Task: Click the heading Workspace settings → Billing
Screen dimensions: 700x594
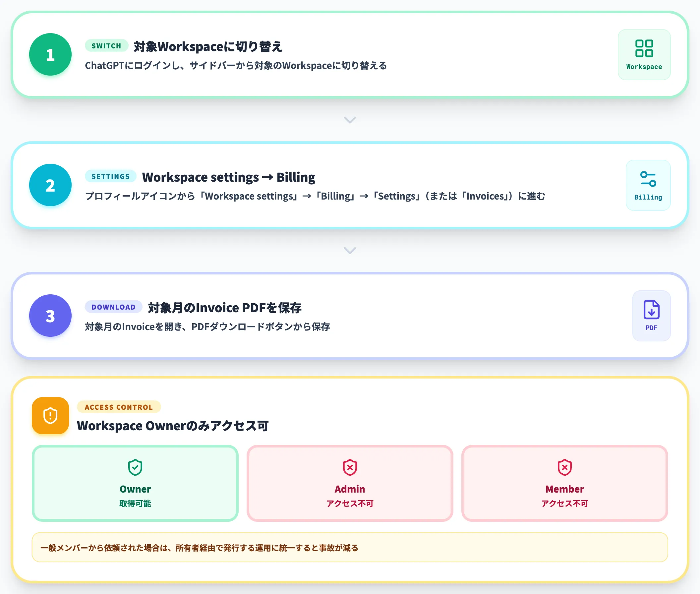Action: (229, 177)
